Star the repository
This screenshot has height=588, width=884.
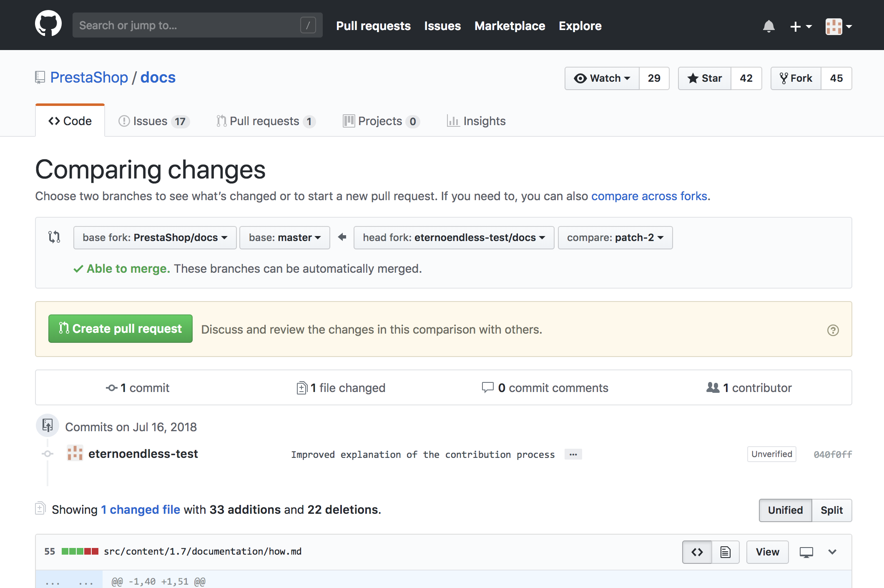[705, 78]
